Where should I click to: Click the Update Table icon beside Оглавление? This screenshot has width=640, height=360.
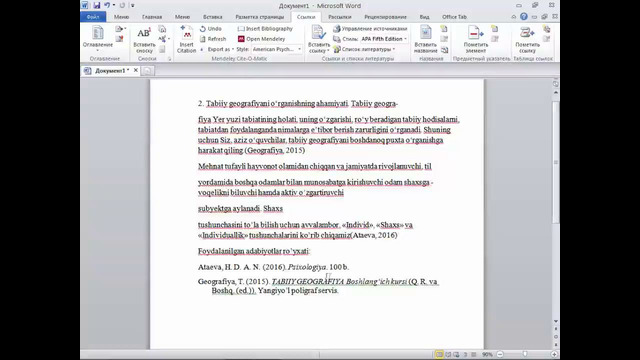pos(119,39)
